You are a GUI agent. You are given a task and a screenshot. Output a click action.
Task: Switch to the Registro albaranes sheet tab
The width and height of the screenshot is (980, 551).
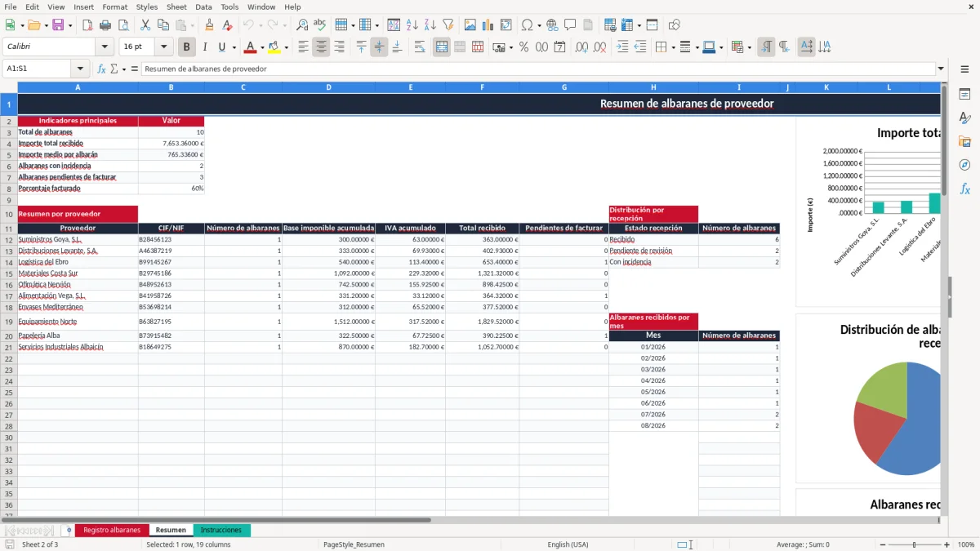[x=112, y=530]
